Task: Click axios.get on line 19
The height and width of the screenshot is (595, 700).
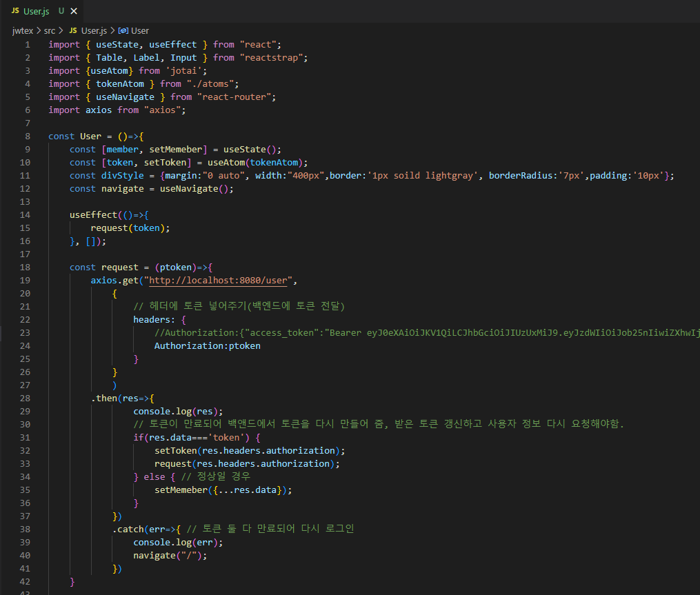Action: coord(114,281)
